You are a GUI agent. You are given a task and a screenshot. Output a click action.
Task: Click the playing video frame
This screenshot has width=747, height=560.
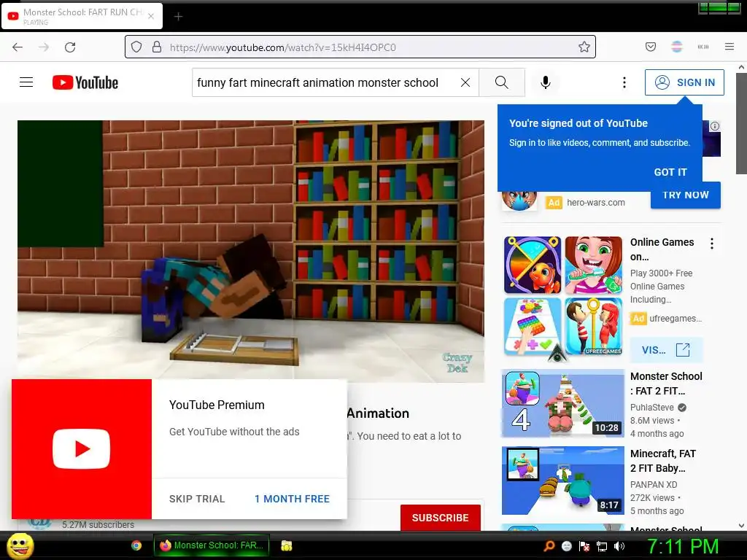pyautogui.click(x=251, y=251)
